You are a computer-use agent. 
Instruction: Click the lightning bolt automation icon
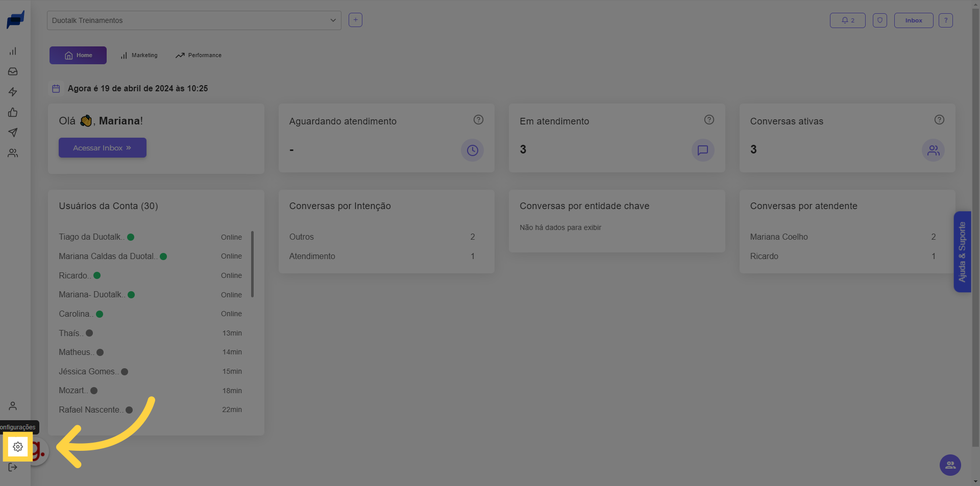click(13, 92)
